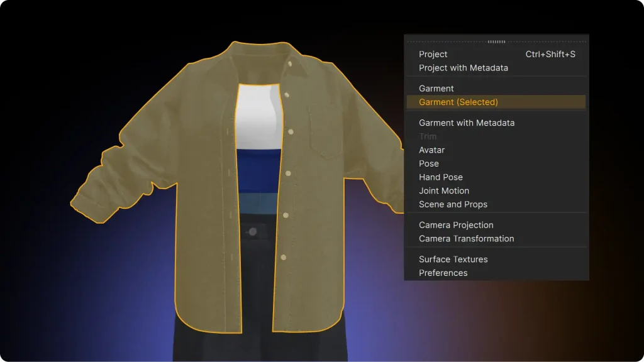
Task: Choose Garment with Metadata menu item
Action: (467, 123)
